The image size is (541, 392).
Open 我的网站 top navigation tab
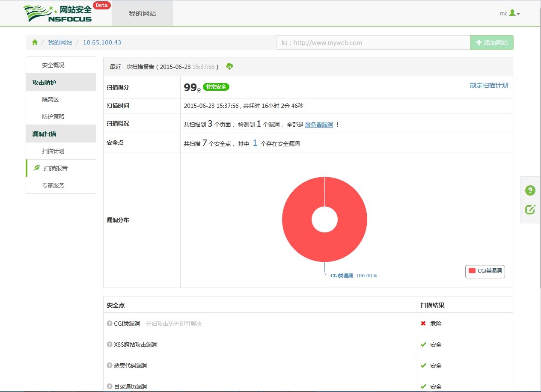142,14
